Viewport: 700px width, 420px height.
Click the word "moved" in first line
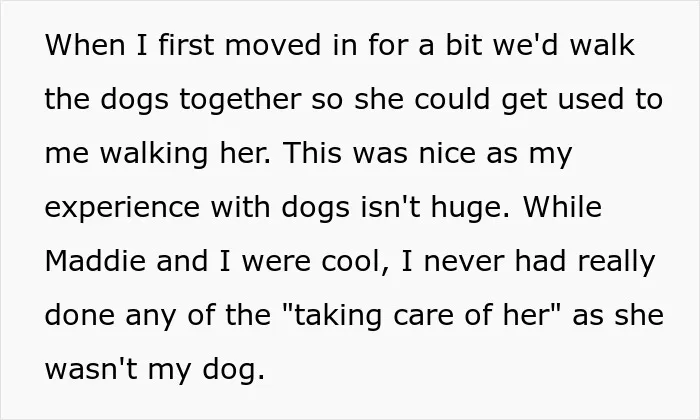pos(273,45)
